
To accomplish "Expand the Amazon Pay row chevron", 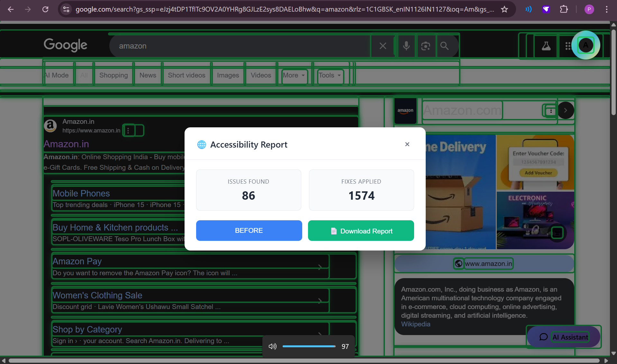I will (x=320, y=267).
